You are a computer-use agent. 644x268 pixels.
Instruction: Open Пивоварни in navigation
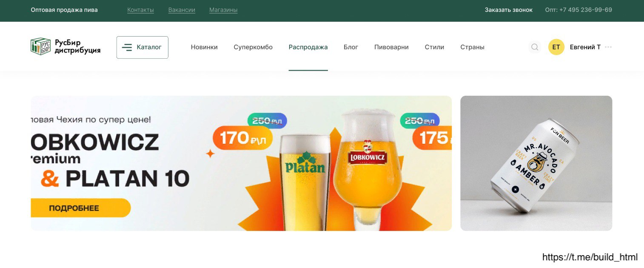pos(391,47)
